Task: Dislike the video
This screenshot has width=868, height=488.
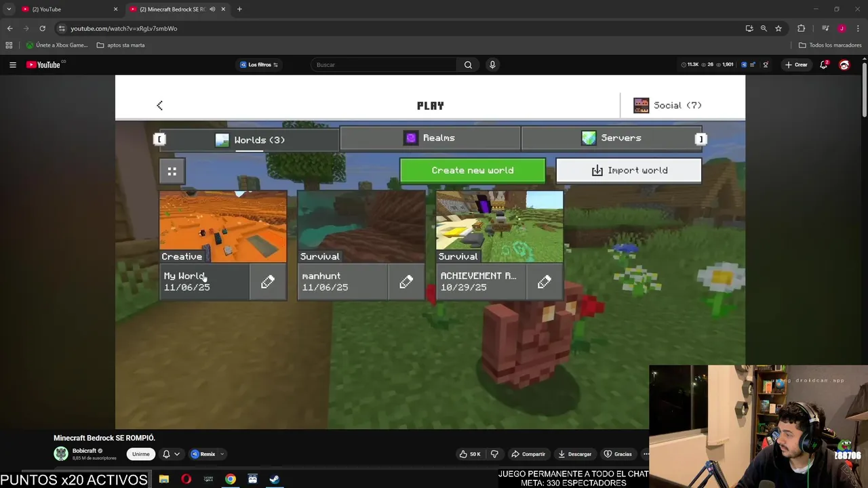Action: (494, 454)
